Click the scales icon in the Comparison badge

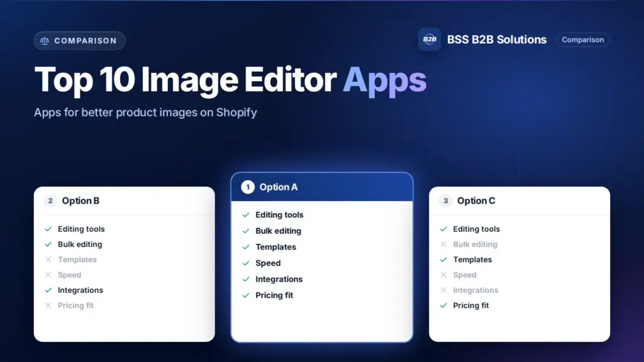pyautogui.click(x=45, y=41)
